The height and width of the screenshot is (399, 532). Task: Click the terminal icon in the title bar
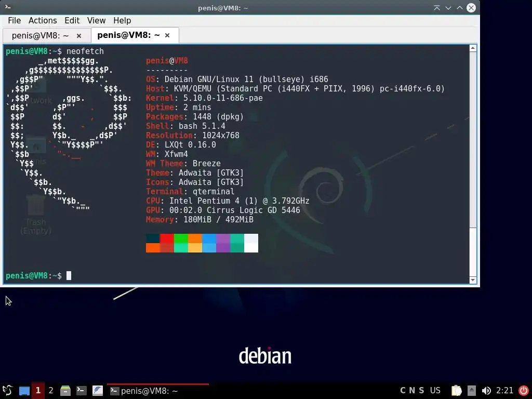(x=8, y=7)
